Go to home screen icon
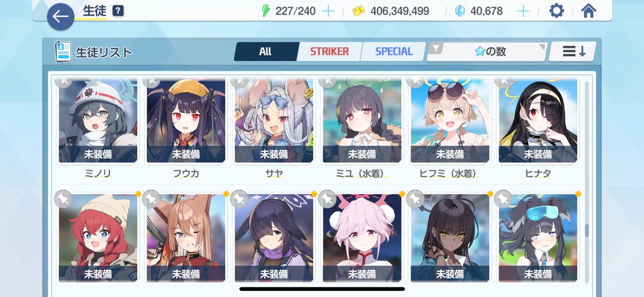The width and height of the screenshot is (644, 297). 589,11
